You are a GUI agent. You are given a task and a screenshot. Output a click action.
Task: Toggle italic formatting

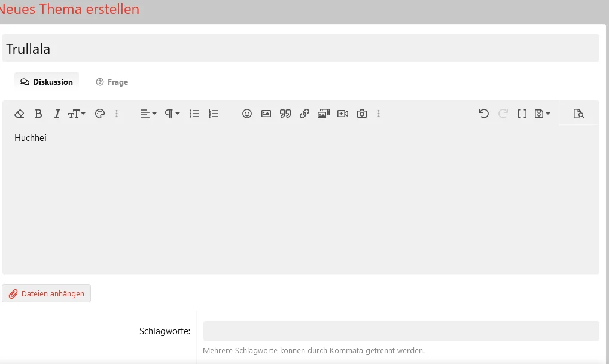pos(57,114)
